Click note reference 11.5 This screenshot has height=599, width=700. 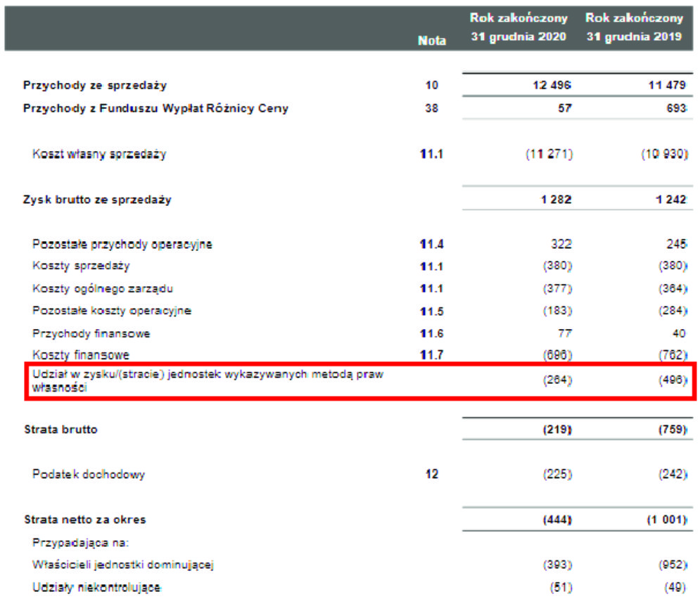(432, 311)
